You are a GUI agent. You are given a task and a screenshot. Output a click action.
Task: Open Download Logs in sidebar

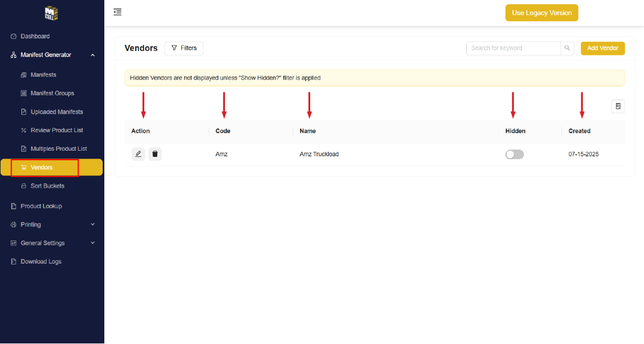(x=41, y=262)
